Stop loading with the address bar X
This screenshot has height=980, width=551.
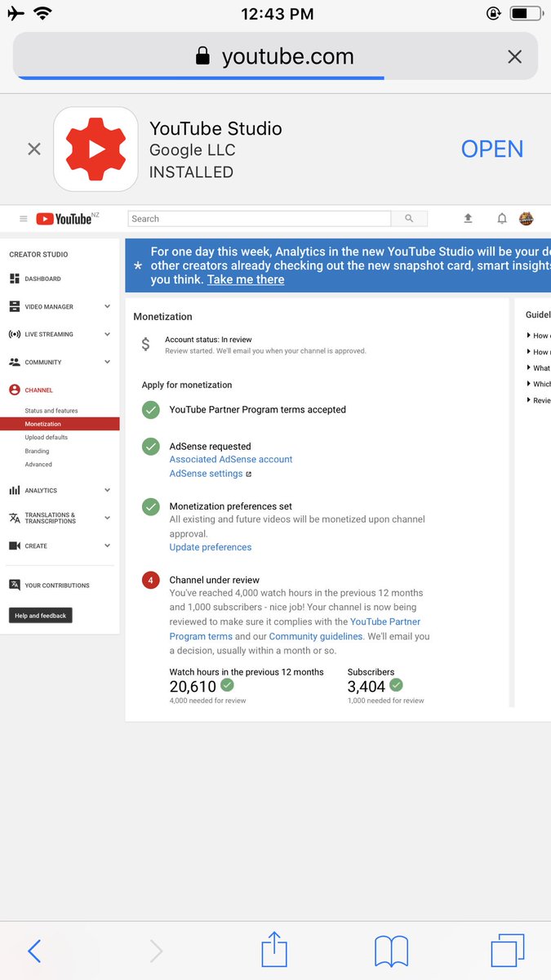point(514,56)
